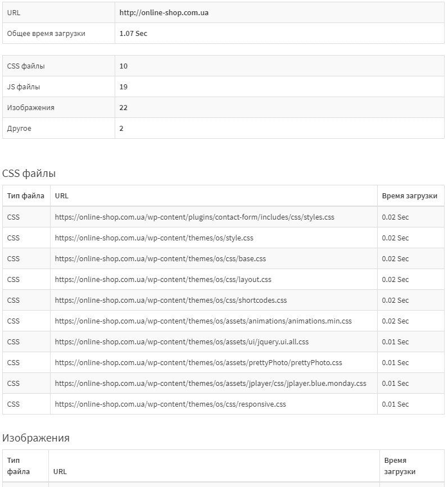Viewport: 448px width, 487px height.
Task: Click the 'Другое' summary row label
Action: (19, 128)
